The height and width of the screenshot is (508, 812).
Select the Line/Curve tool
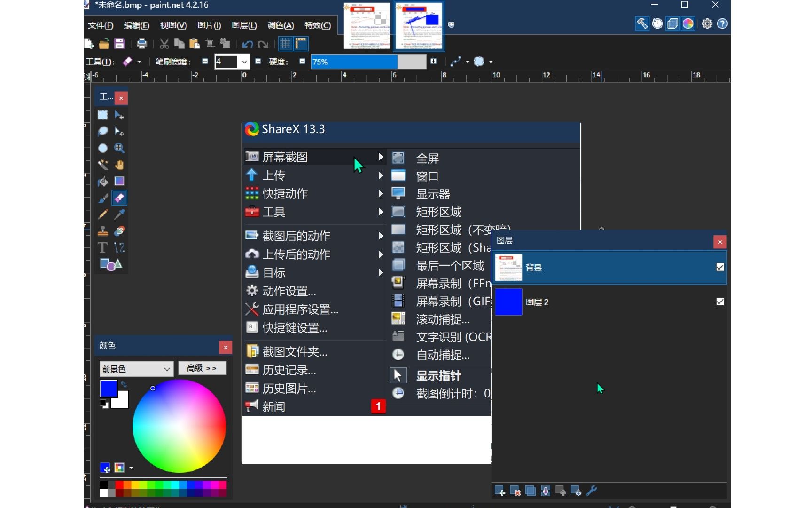(x=119, y=247)
